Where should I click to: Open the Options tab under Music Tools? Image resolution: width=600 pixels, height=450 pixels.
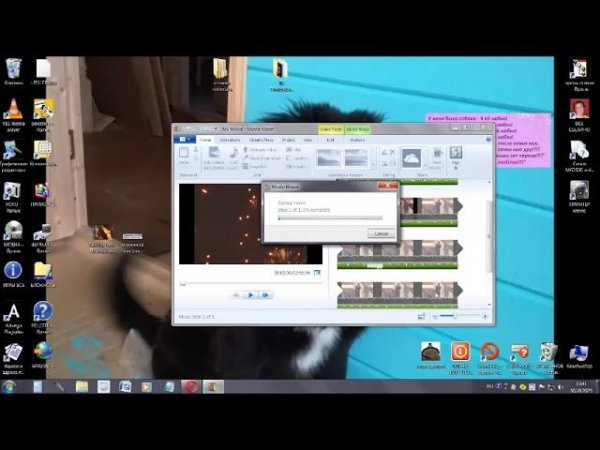[357, 140]
